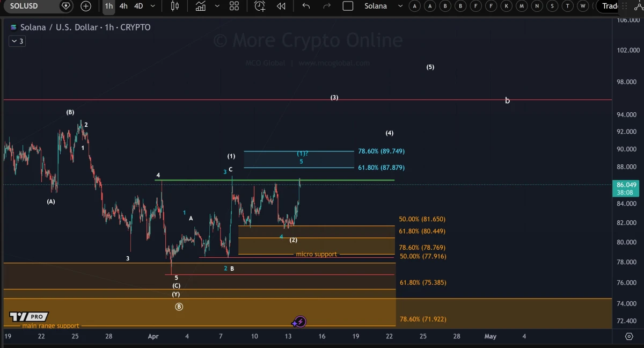The width and height of the screenshot is (644, 348).
Task: Click the Solana layout name
Action: [x=376, y=6]
